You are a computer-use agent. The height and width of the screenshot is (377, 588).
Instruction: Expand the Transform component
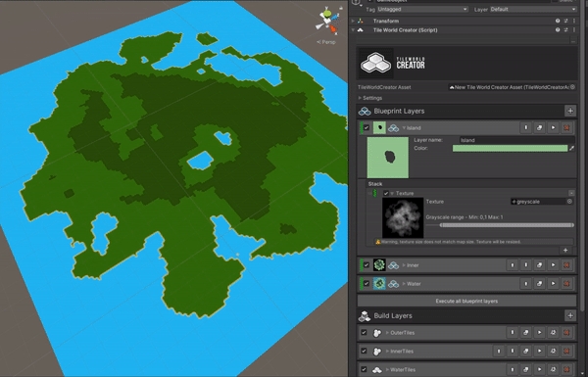coord(353,21)
